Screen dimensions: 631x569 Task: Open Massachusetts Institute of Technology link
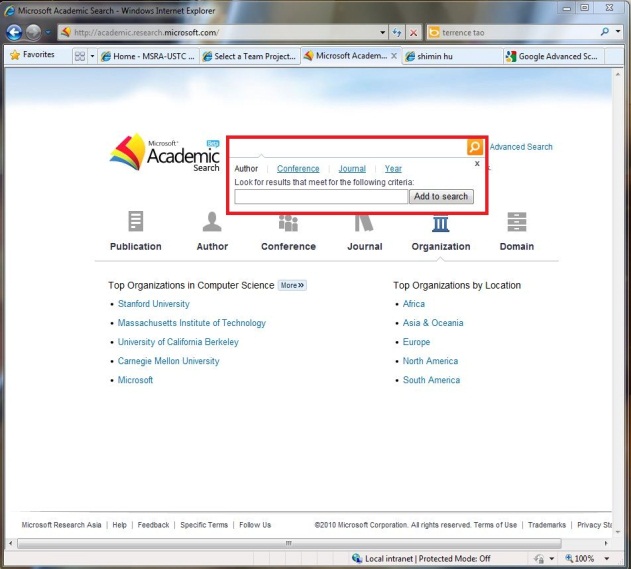[x=192, y=323]
